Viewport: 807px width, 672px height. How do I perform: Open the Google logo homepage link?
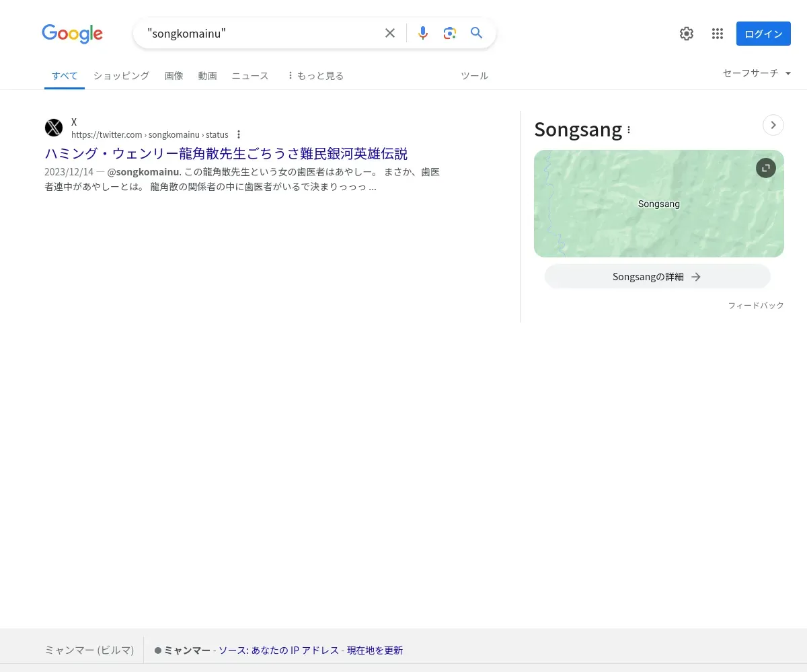coord(72,34)
